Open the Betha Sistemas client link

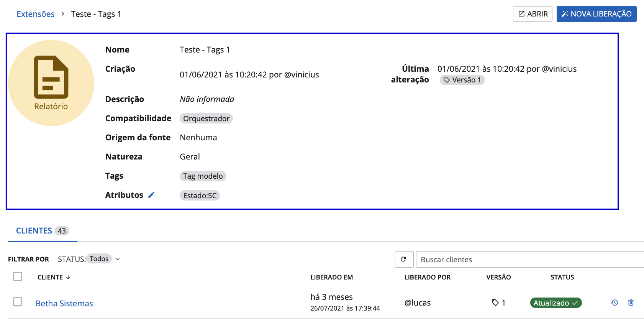pos(64,303)
